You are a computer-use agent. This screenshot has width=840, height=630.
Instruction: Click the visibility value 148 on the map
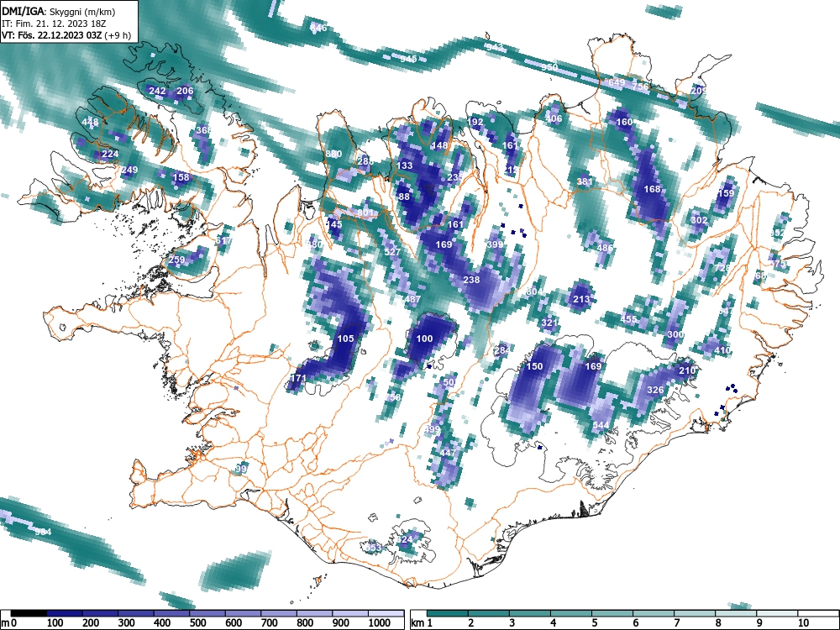[439, 145]
